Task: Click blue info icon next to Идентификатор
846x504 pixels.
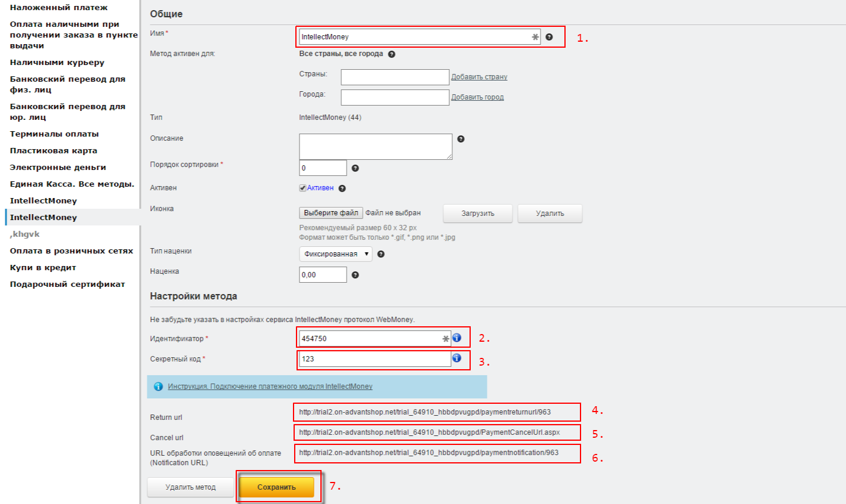Action: [456, 338]
